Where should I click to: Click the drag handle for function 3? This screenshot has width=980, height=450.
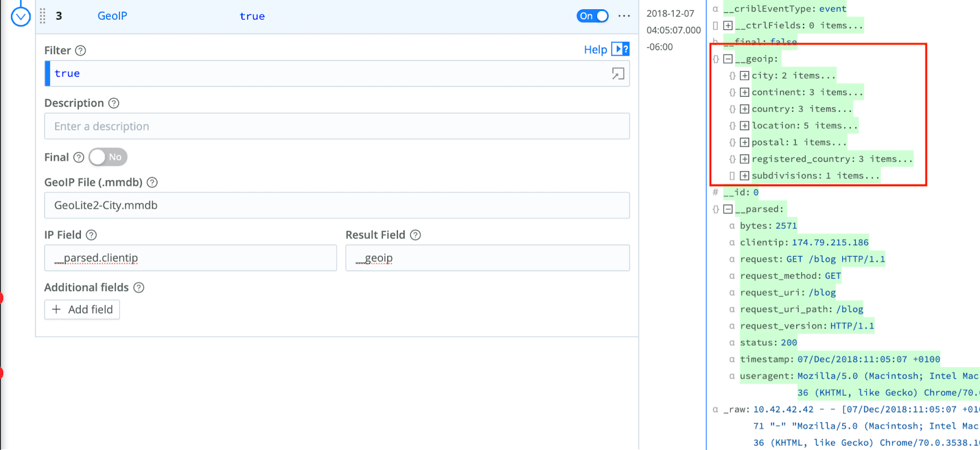[x=42, y=16]
